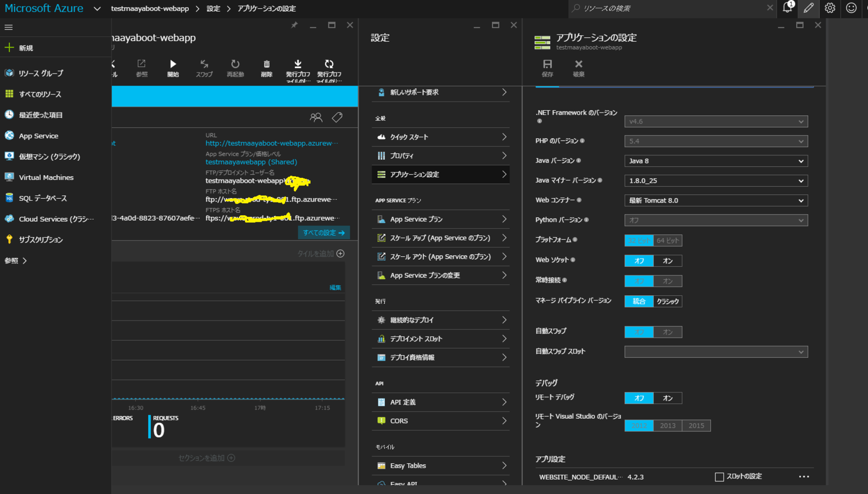Open the Java バージョン dropdown

click(716, 161)
